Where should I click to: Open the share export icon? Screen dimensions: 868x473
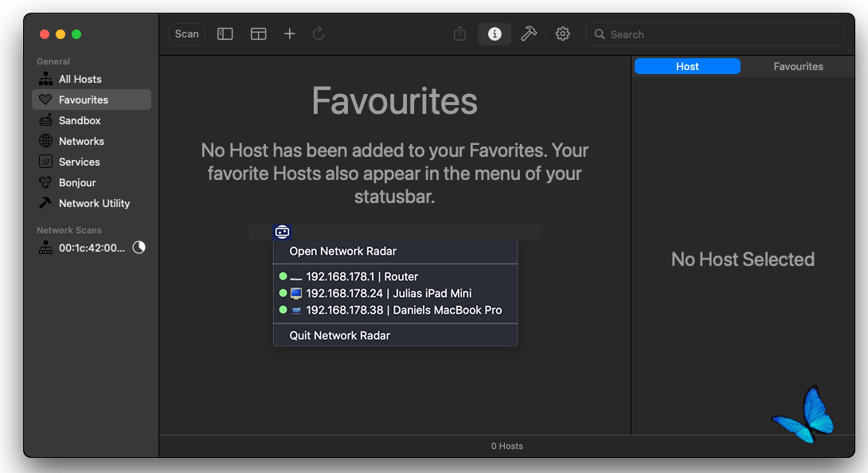tap(459, 33)
